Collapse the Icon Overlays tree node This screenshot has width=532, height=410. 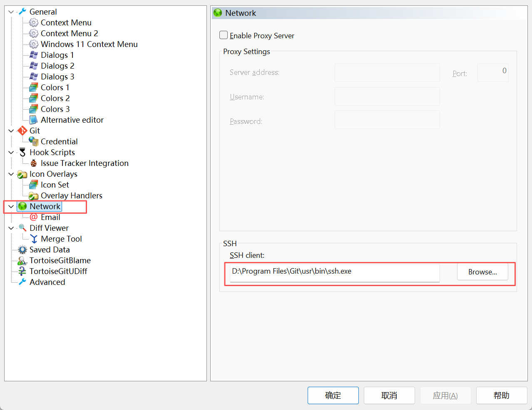pyautogui.click(x=11, y=174)
